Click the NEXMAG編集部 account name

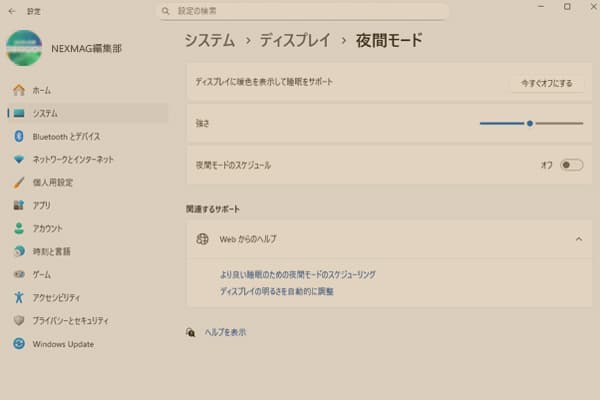point(86,49)
